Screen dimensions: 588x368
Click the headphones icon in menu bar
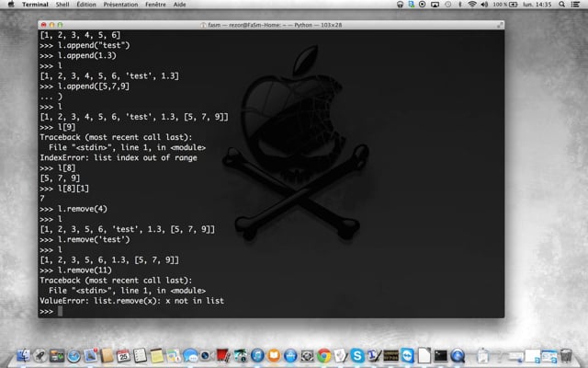coord(401,5)
